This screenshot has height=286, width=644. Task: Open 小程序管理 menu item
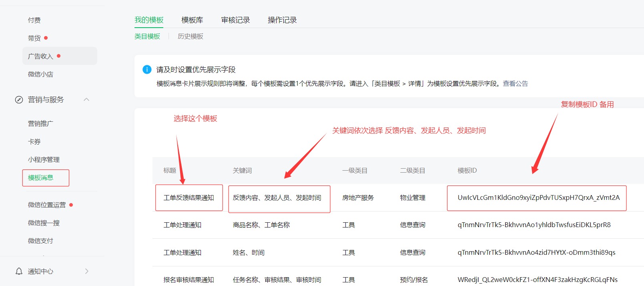(44, 159)
